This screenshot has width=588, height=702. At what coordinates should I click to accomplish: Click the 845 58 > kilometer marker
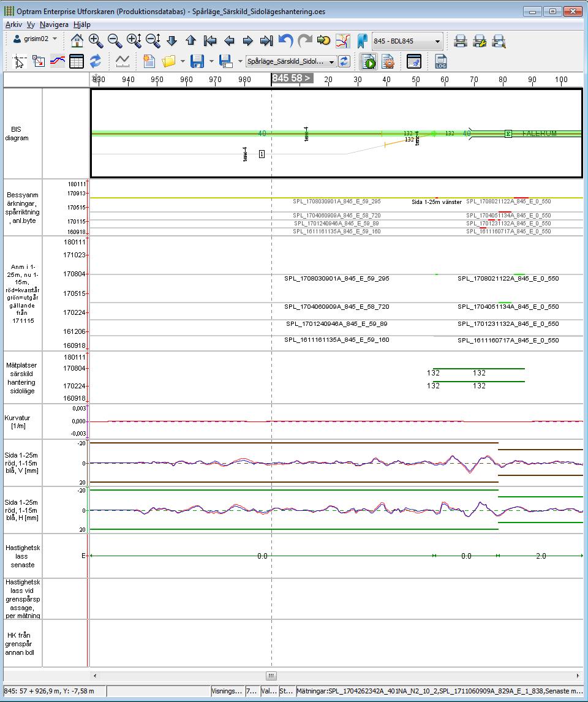pyautogui.click(x=292, y=78)
